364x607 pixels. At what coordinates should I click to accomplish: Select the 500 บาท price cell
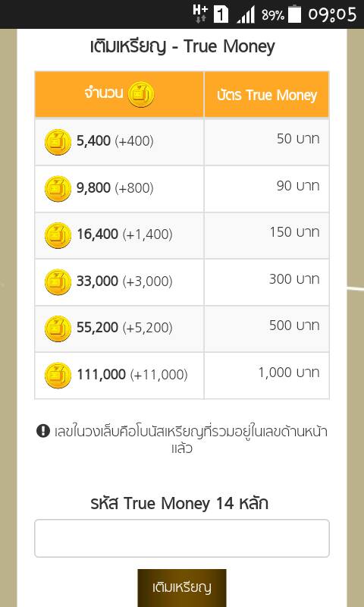click(x=266, y=329)
